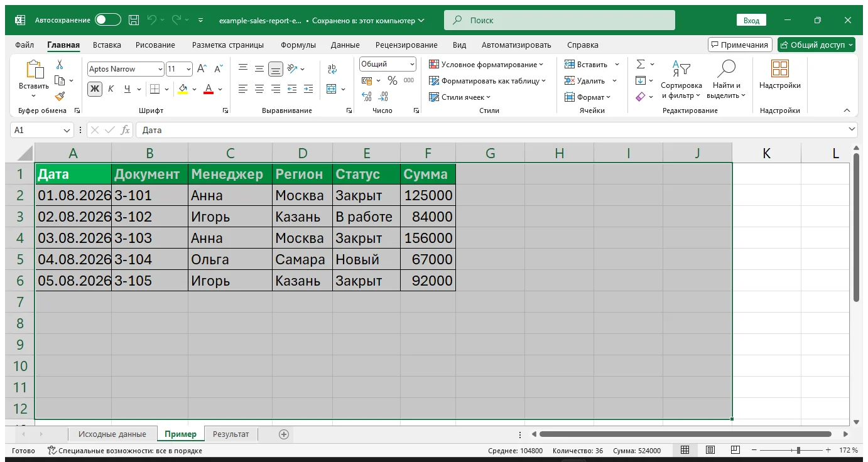Apply the accounting number format icon
This screenshot has height=462, width=868.
pyautogui.click(x=367, y=80)
